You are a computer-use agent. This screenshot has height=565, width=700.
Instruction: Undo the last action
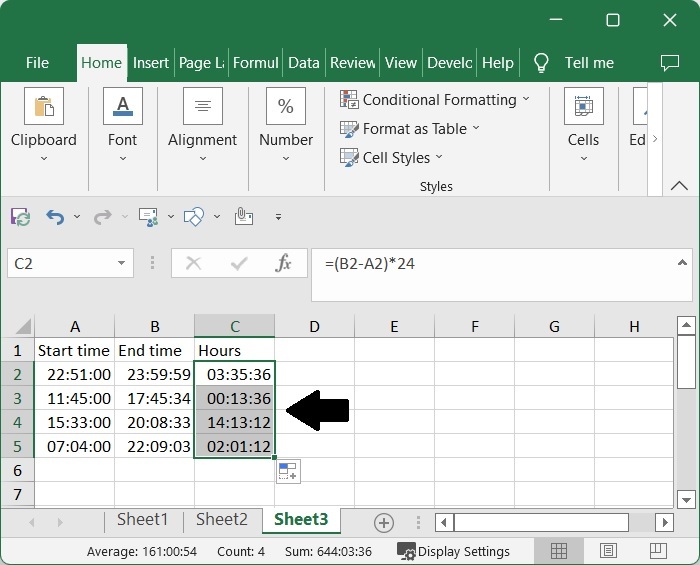(55, 217)
